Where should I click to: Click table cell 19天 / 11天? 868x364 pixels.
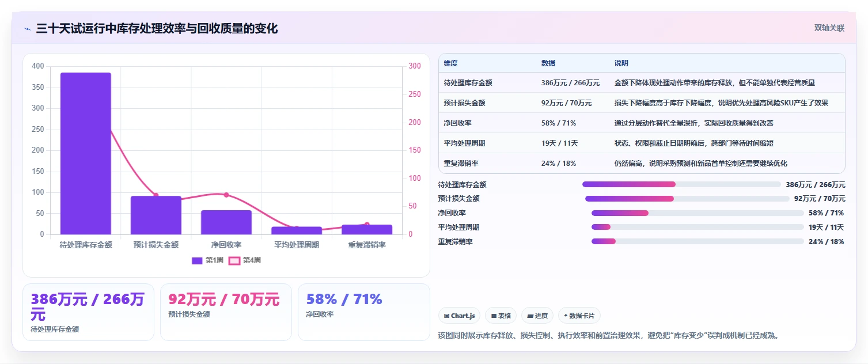(x=560, y=143)
